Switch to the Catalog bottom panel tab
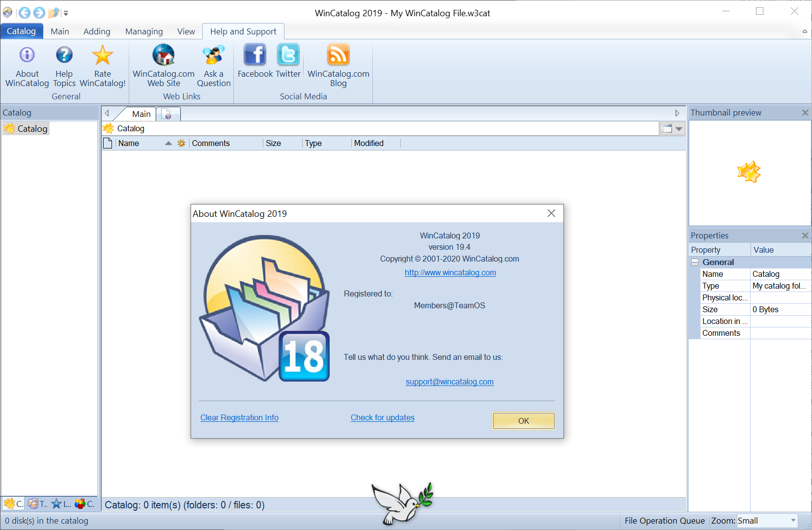This screenshot has height=530, width=812. [13, 503]
